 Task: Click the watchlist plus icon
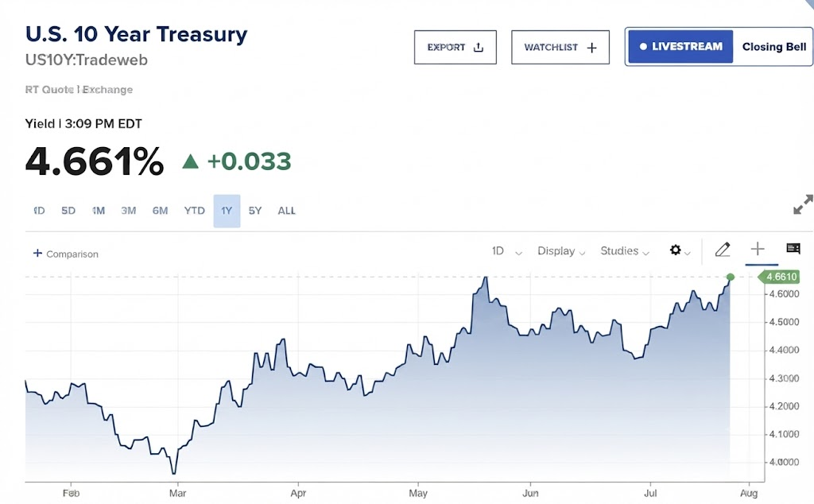[591, 48]
